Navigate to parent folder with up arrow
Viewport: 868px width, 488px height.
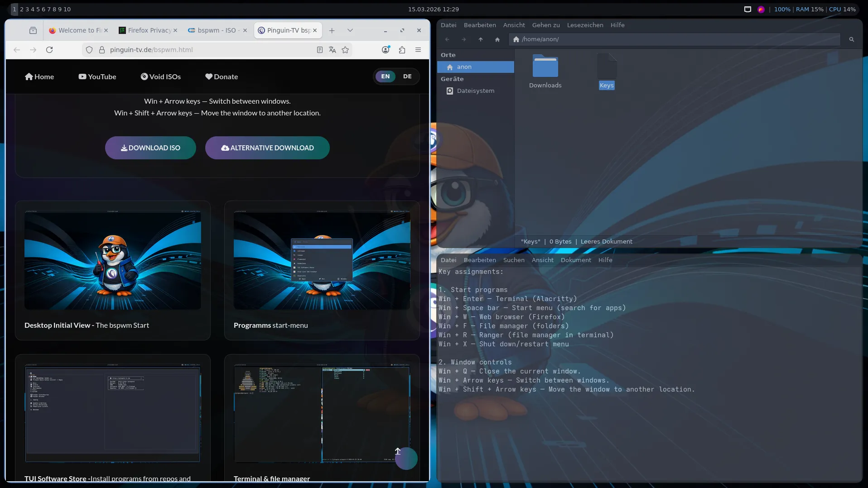[x=481, y=39]
